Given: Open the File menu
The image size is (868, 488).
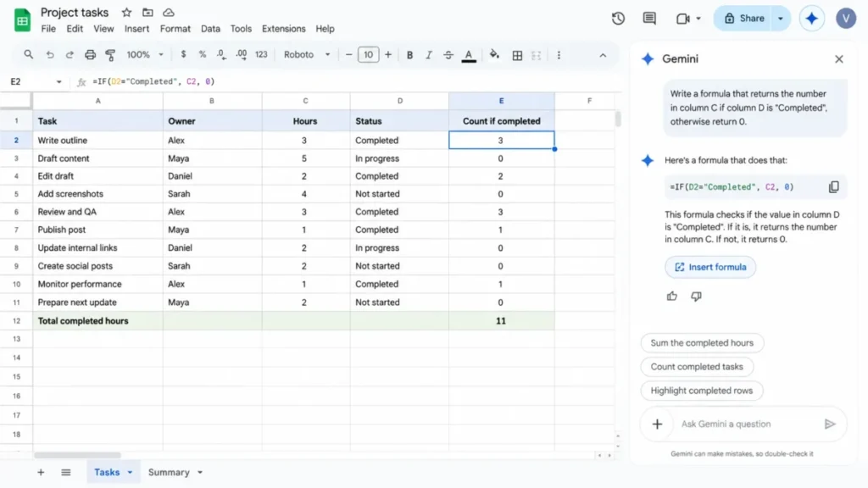Looking at the screenshot, I should 48,29.
